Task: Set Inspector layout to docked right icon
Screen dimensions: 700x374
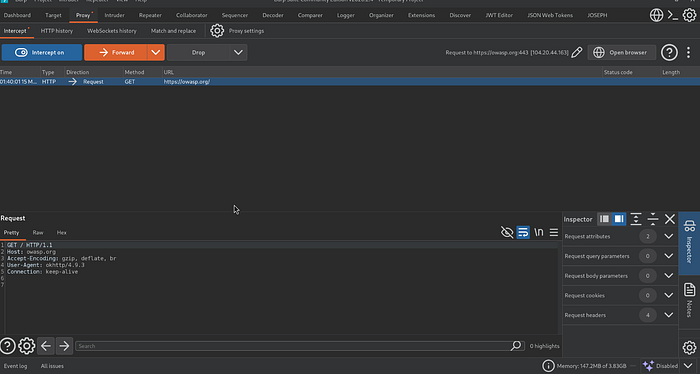Action: pyautogui.click(x=619, y=219)
